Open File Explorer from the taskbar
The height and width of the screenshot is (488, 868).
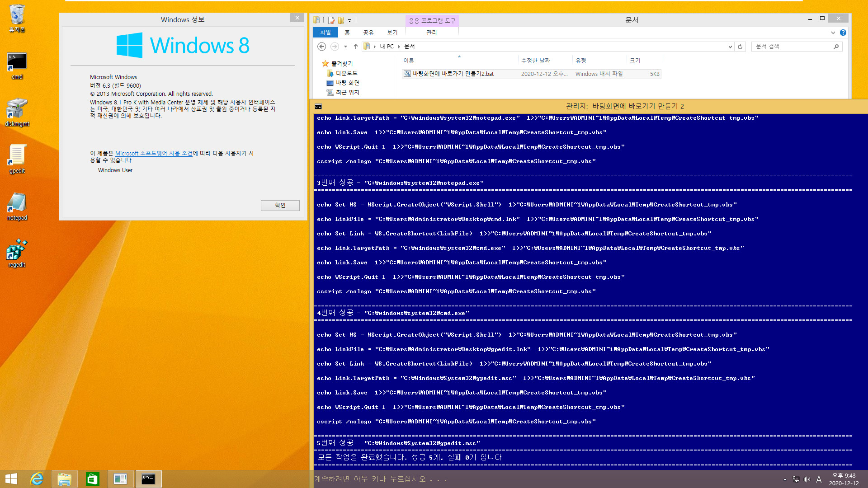coord(64,479)
